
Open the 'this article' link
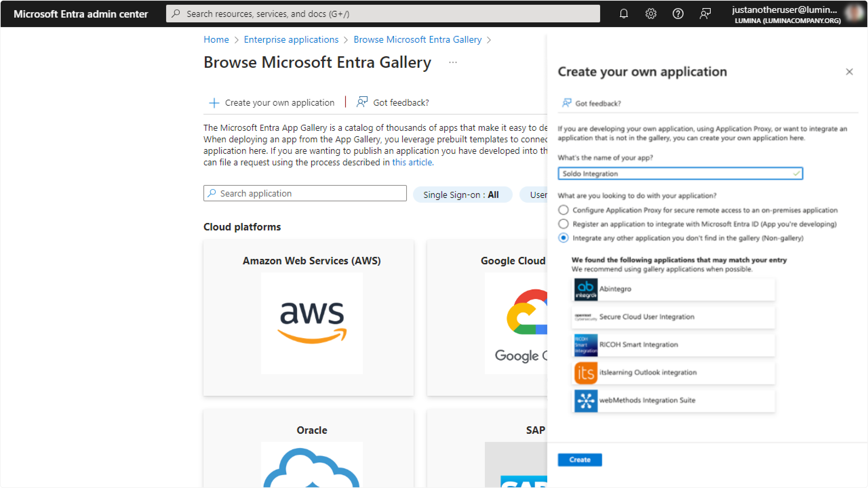[412, 162]
